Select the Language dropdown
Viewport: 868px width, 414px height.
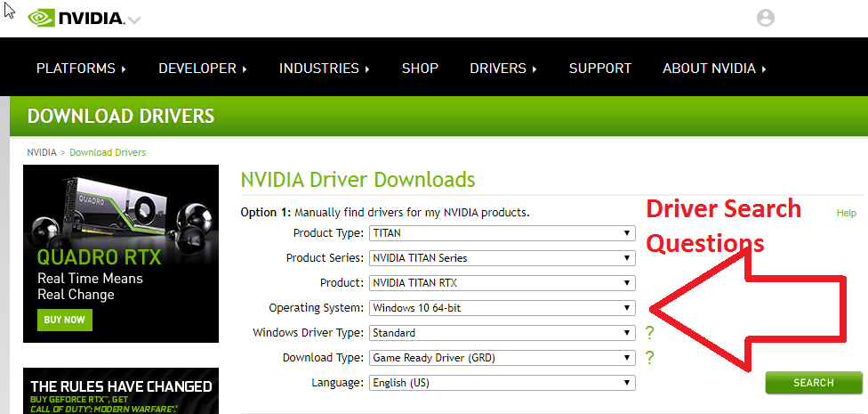pos(502,383)
